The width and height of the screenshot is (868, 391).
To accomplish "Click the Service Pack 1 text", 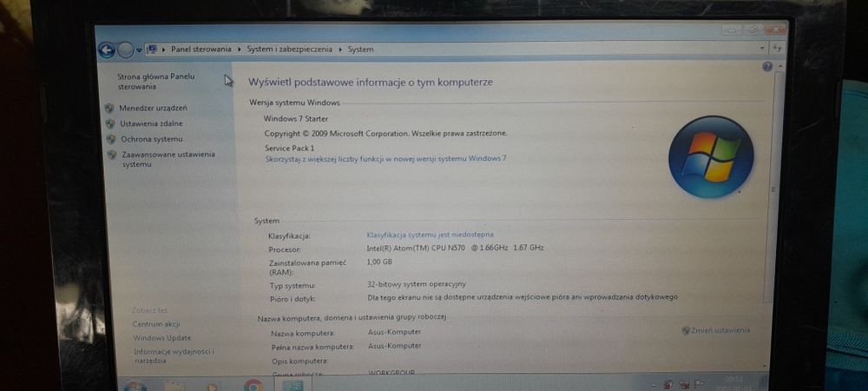I will pos(290,148).
